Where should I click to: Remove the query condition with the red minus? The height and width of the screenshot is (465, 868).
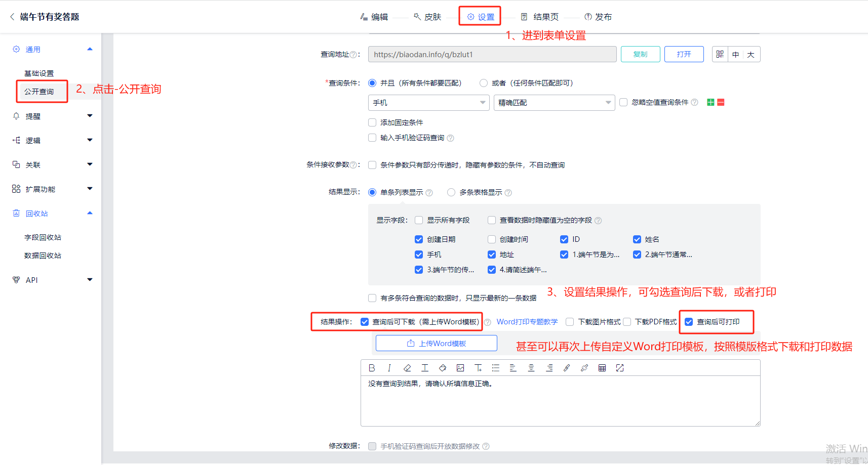pos(721,102)
